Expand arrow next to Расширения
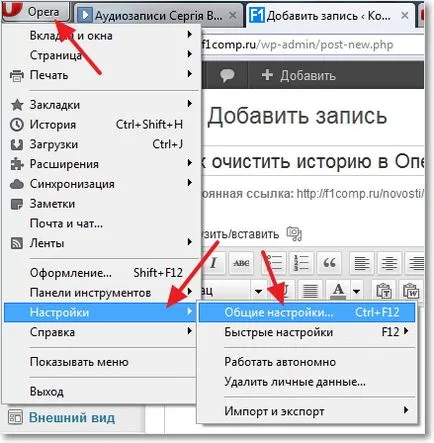434x443 pixels. click(189, 163)
